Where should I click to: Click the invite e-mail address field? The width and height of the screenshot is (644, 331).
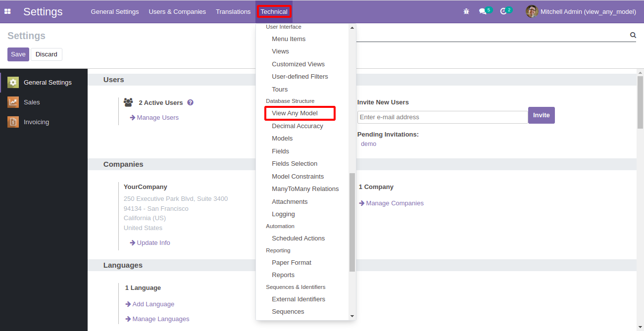(x=443, y=117)
